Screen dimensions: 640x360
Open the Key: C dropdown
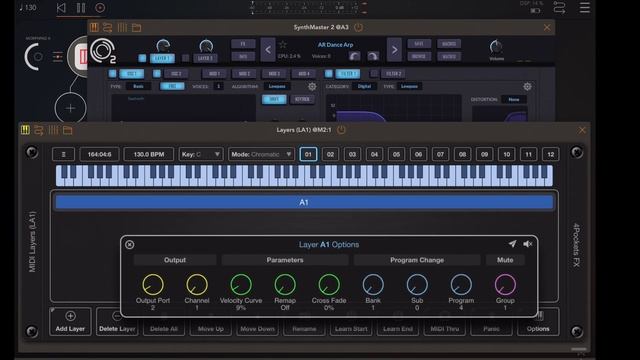pos(201,154)
